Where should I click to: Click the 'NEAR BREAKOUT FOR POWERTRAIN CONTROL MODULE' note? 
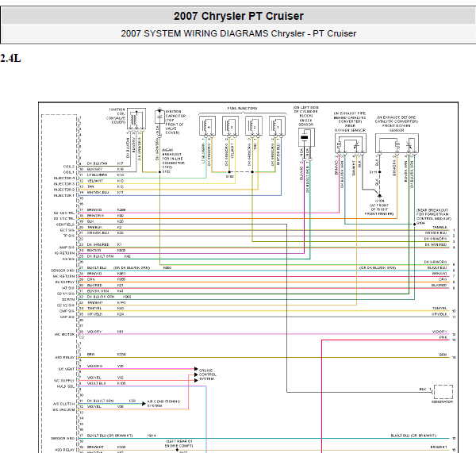coord(433,214)
